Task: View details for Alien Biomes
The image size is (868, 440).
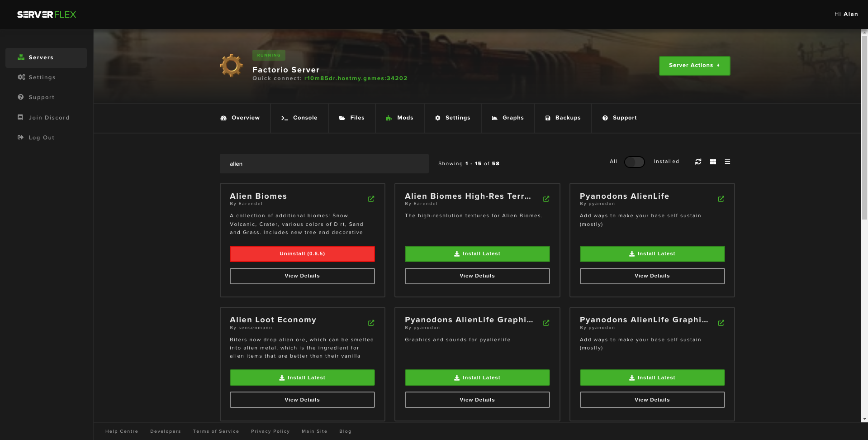Action: pos(302,276)
